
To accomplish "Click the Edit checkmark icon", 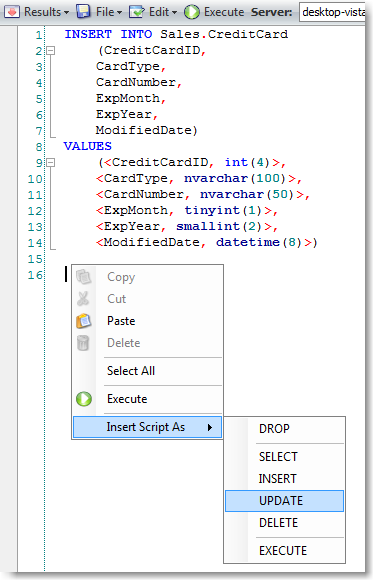I will (x=137, y=12).
